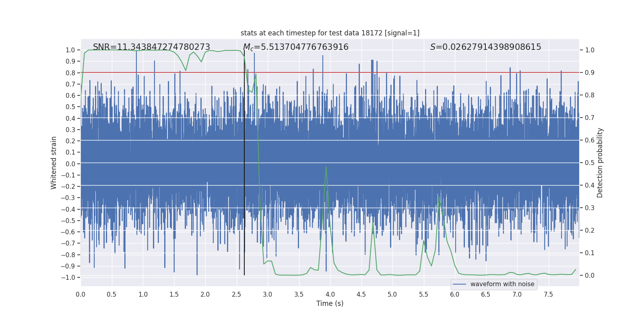Click the 0.4 tick on the Whitened strain axis
Screen dimensions: 644x322
click(70, 118)
